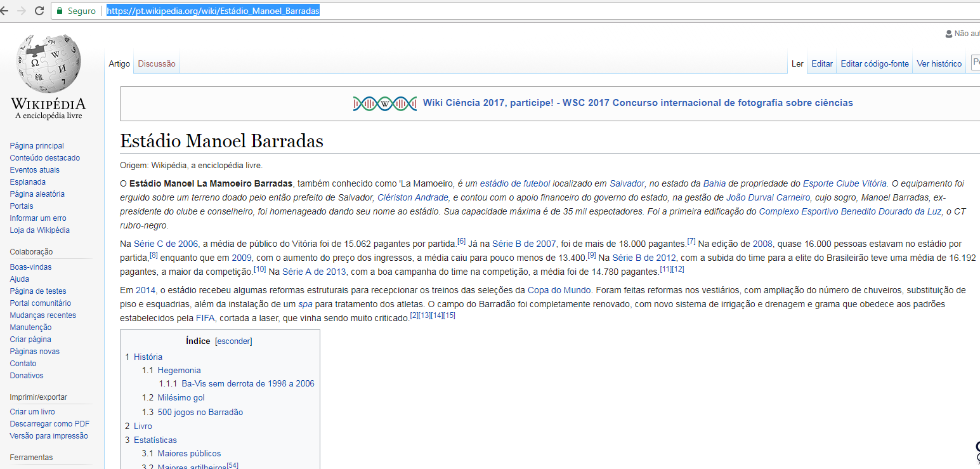
Task: Open Loja da Wikipédia
Action: [x=39, y=230]
